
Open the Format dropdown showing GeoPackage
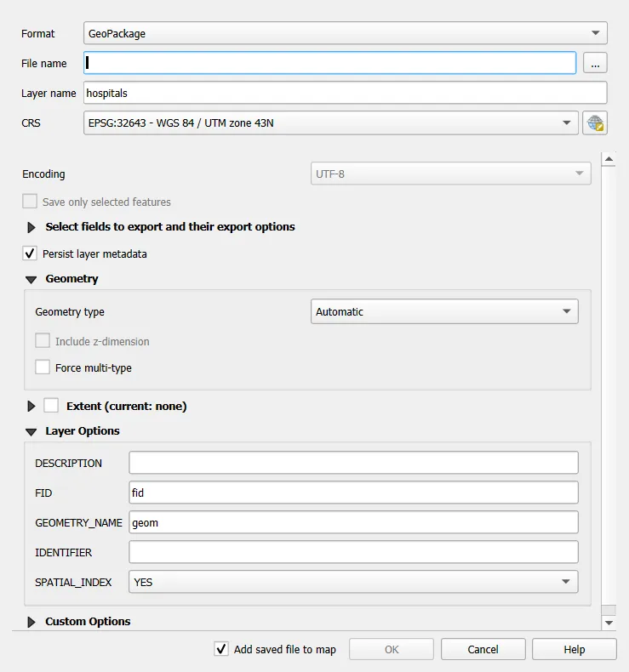pyautogui.click(x=346, y=33)
